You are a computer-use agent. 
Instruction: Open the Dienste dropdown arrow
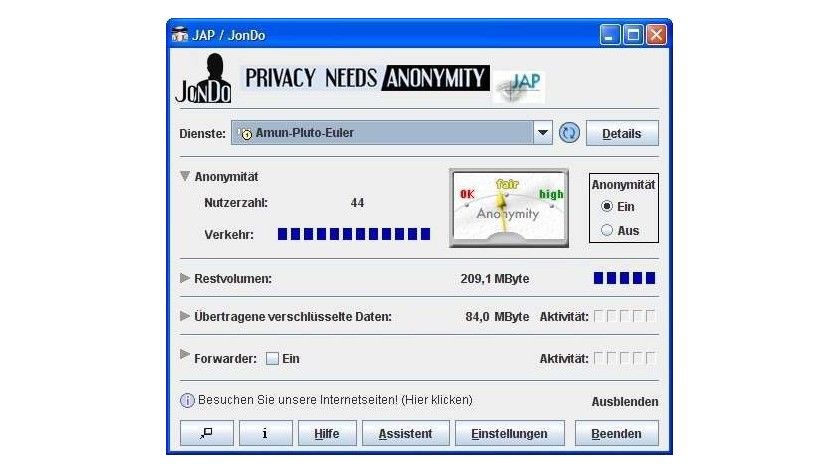(543, 133)
